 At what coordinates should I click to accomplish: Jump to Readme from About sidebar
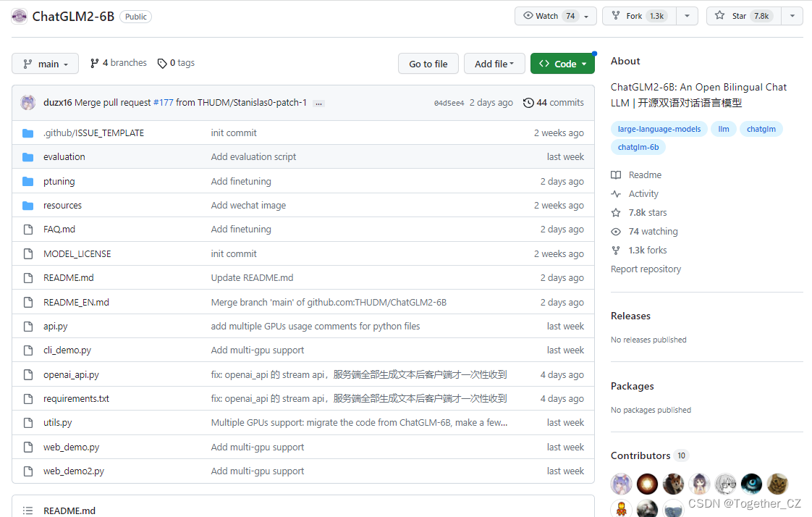point(636,175)
